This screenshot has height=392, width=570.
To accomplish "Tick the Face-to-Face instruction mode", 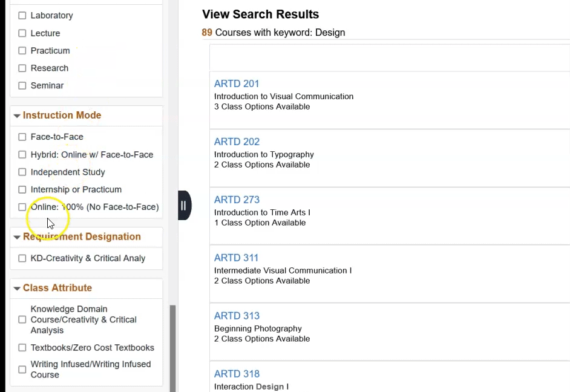I will pos(22,137).
